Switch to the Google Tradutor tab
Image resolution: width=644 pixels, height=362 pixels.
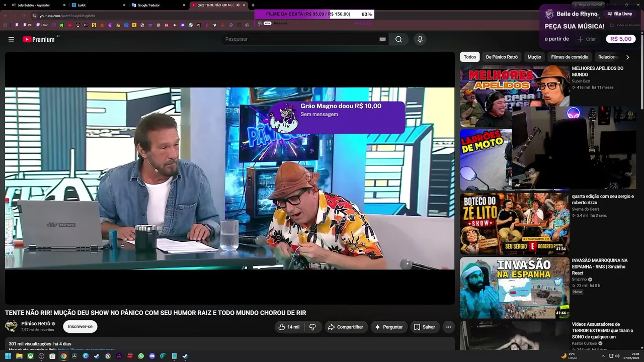[158, 5]
